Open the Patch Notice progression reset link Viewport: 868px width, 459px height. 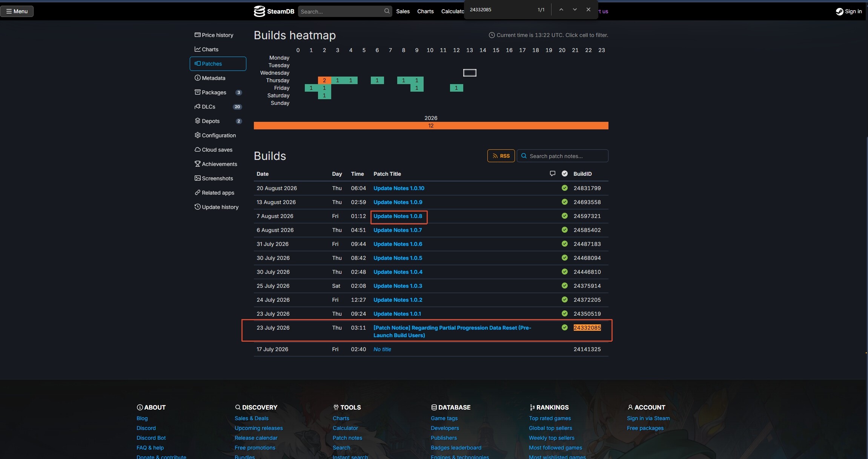tap(452, 332)
